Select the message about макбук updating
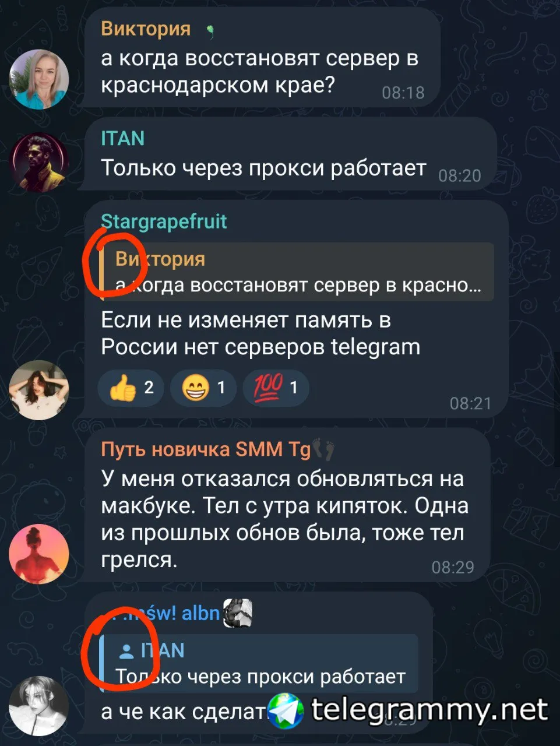560x746 pixels. point(287,505)
